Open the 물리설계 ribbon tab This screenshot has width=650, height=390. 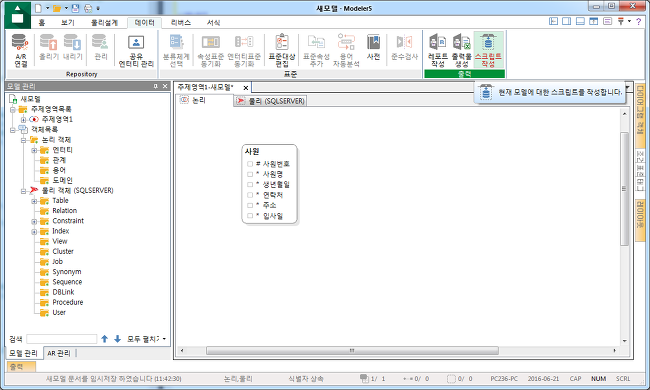click(x=104, y=22)
